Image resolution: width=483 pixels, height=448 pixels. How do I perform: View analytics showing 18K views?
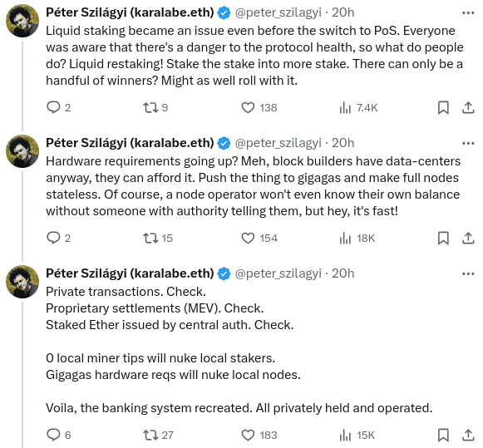point(357,239)
